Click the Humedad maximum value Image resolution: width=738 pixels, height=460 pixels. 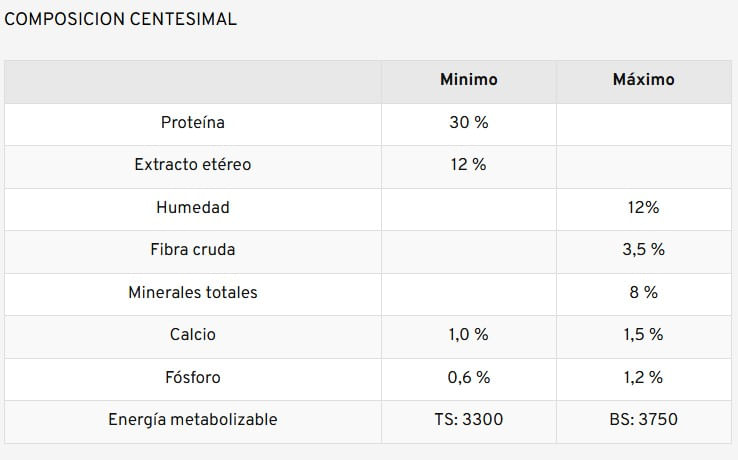pyautogui.click(x=643, y=208)
